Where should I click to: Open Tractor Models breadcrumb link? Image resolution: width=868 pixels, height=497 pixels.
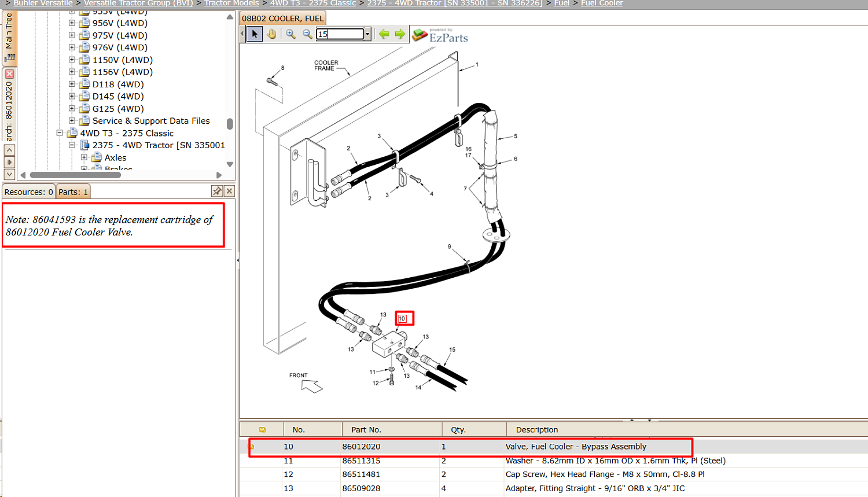[x=231, y=3]
